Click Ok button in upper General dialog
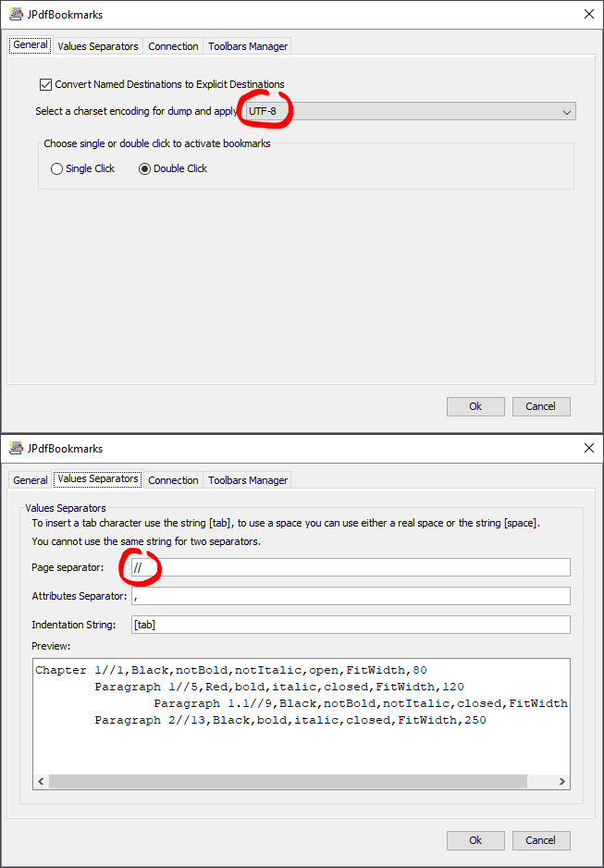The width and height of the screenshot is (604, 868). pyautogui.click(x=475, y=406)
